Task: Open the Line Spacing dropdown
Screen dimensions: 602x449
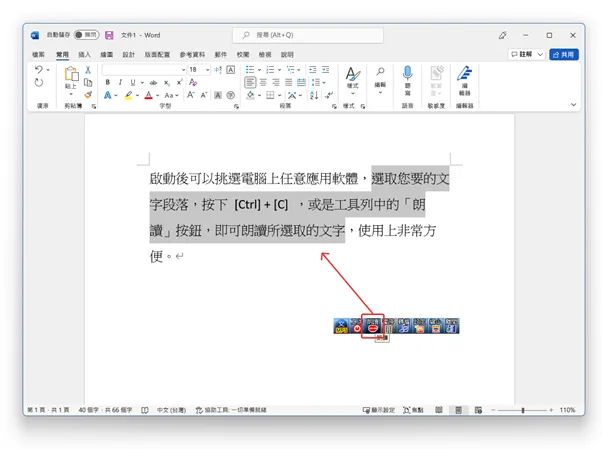Action: click(318, 82)
